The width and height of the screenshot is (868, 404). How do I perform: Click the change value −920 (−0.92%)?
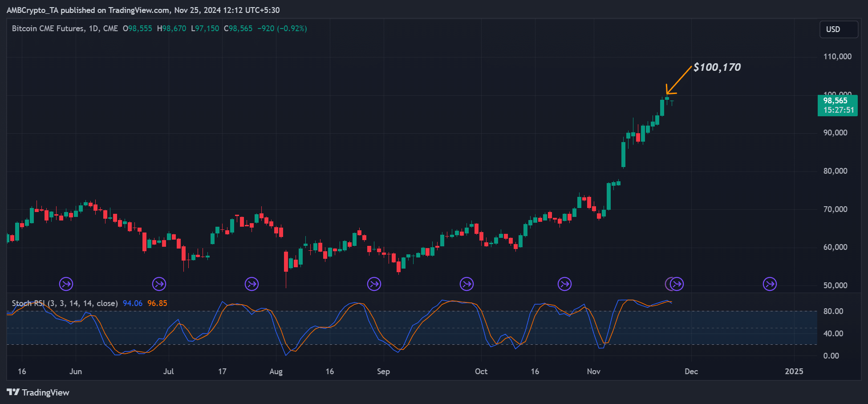coord(282,29)
